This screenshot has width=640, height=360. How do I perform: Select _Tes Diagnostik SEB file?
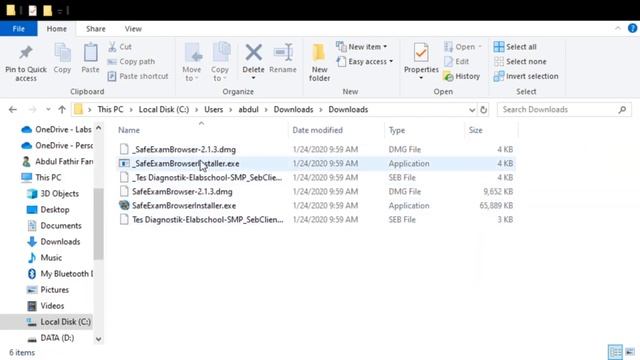[316, 178]
